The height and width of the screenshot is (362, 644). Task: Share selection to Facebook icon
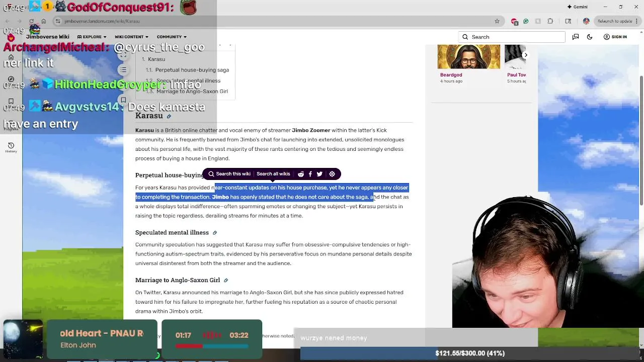(x=310, y=174)
